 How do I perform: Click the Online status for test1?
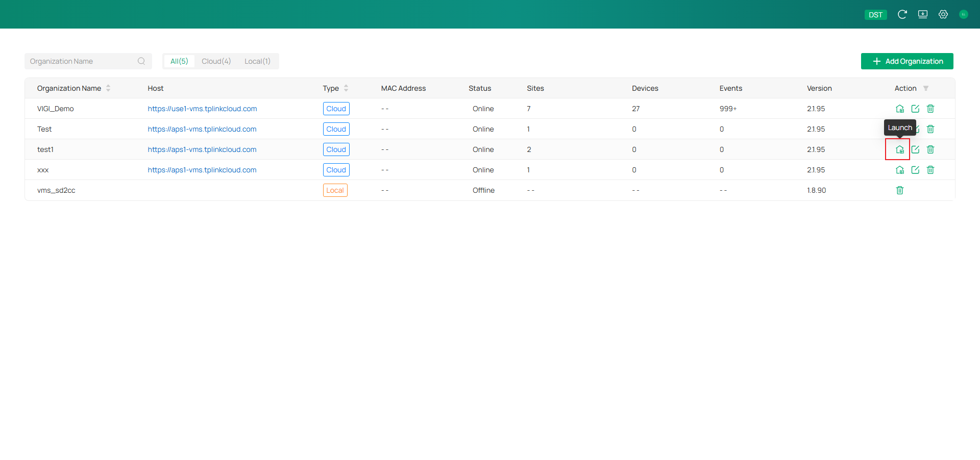pyautogui.click(x=483, y=149)
